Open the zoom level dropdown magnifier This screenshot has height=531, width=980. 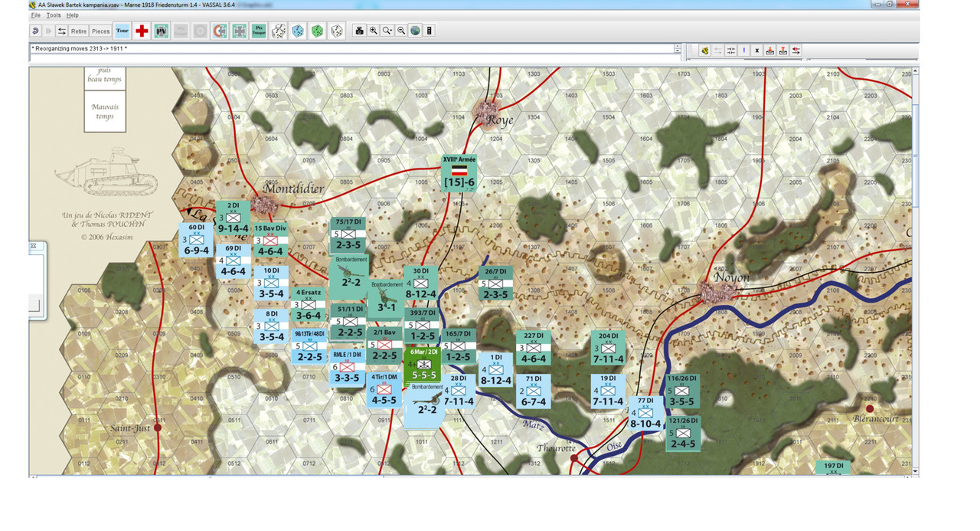(x=387, y=31)
